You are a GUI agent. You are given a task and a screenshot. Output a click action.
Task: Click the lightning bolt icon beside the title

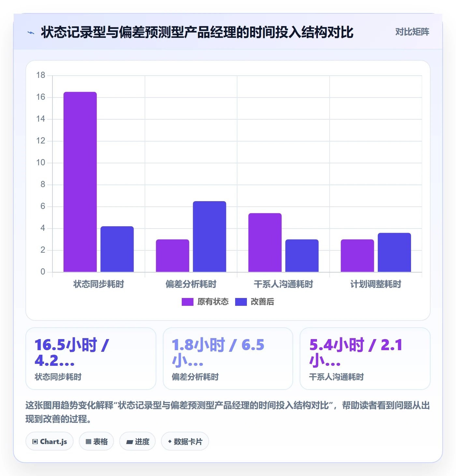[x=31, y=33]
